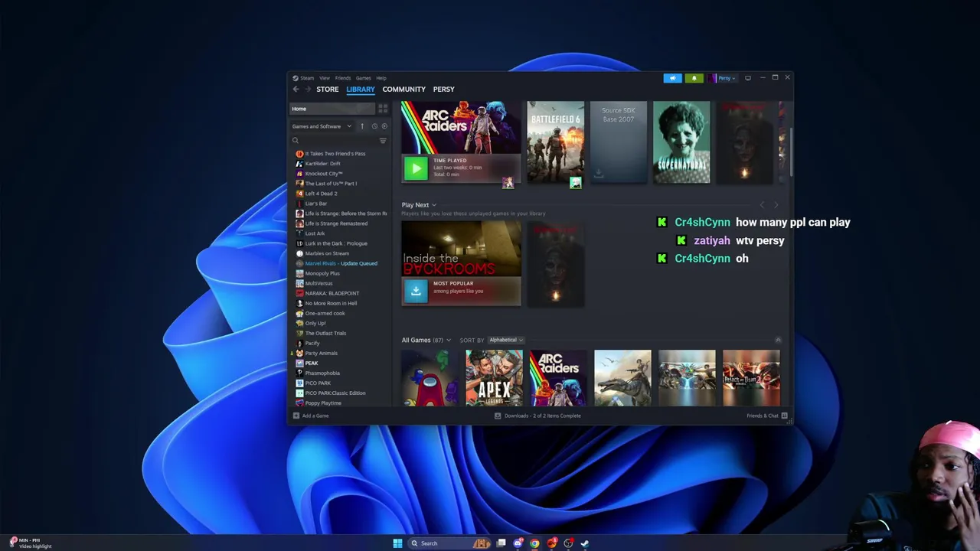Switch to the STORE tab
Viewport: 980px width, 551px height.
328,90
